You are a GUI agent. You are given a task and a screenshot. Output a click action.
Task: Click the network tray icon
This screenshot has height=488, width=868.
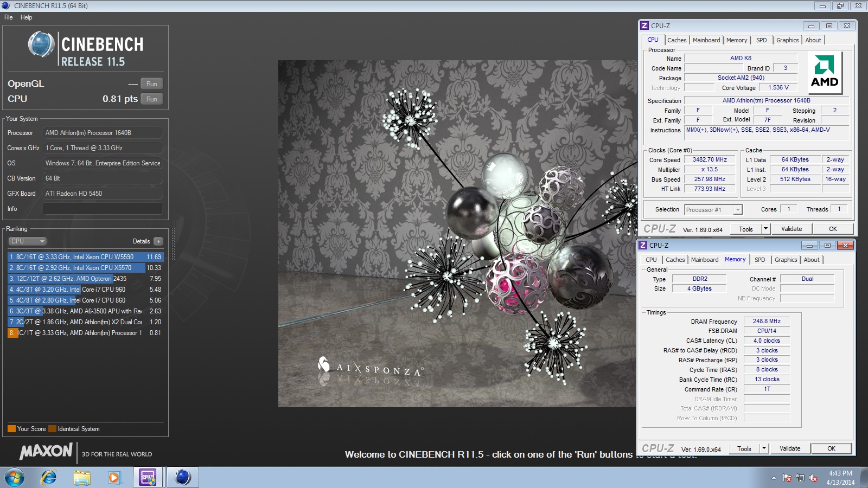coord(800,478)
